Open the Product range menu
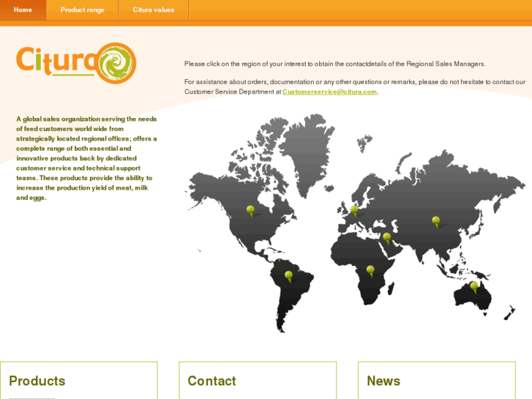Image resolution: width=532 pixels, height=399 pixels. coord(83,10)
